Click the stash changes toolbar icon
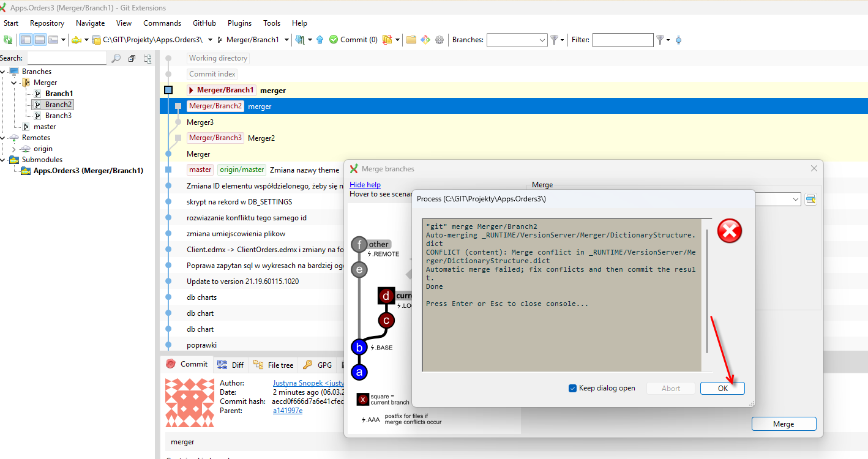The image size is (868, 459). (387, 40)
